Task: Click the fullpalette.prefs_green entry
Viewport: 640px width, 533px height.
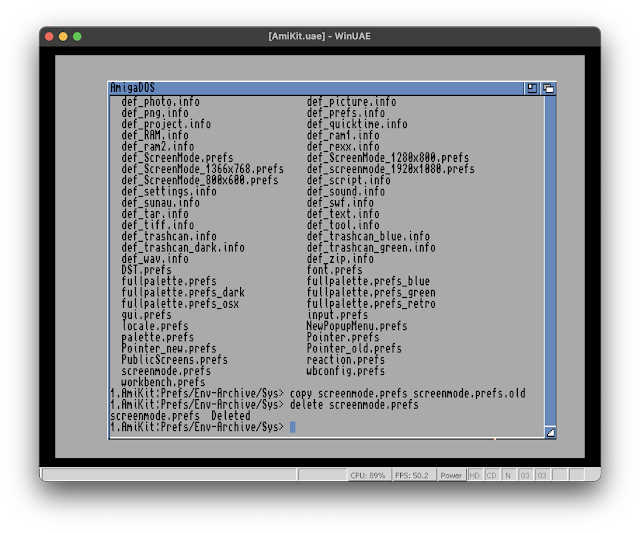Action: pos(371,293)
